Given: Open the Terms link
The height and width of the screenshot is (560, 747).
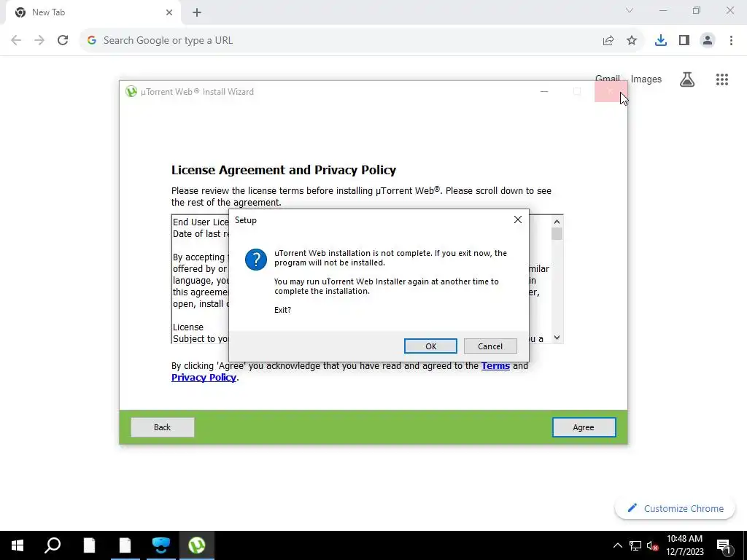Looking at the screenshot, I should (495, 366).
